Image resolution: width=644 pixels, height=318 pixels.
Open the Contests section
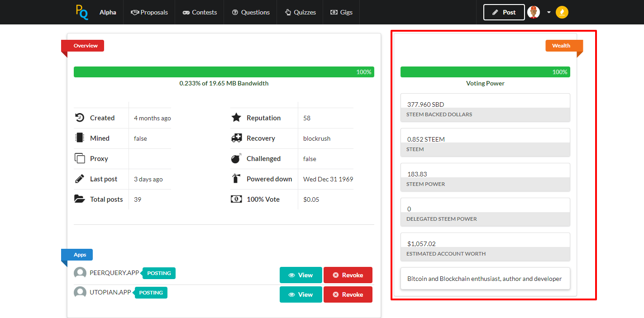coord(200,12)
